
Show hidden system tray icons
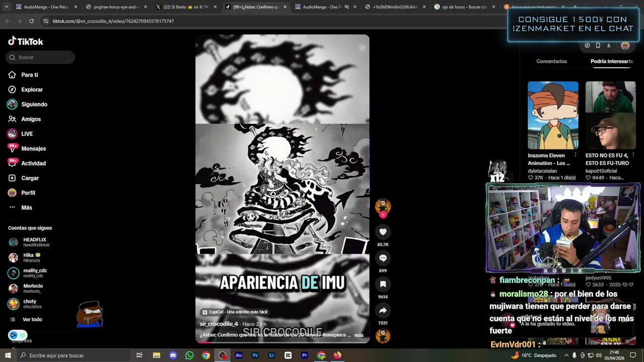click(x=566, y=355)
